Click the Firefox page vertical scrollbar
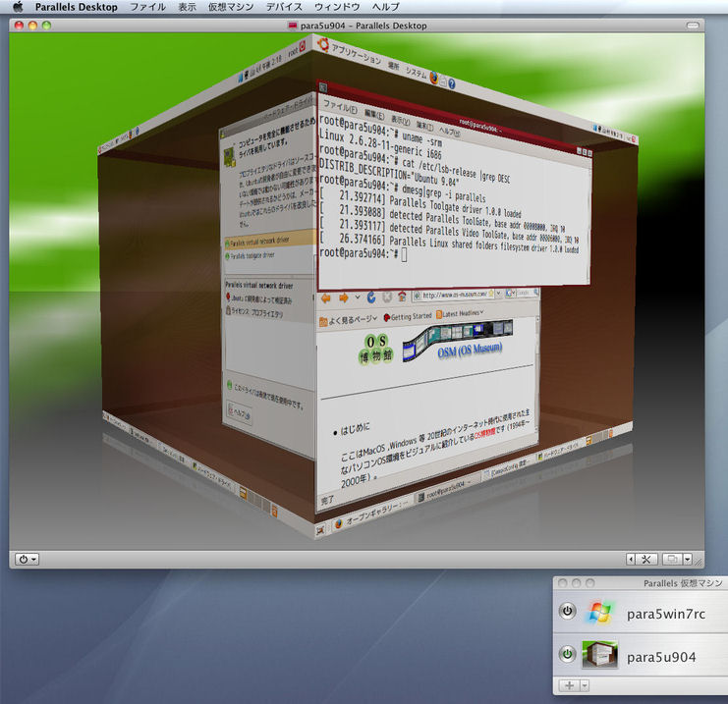 (x=537, y=376)
